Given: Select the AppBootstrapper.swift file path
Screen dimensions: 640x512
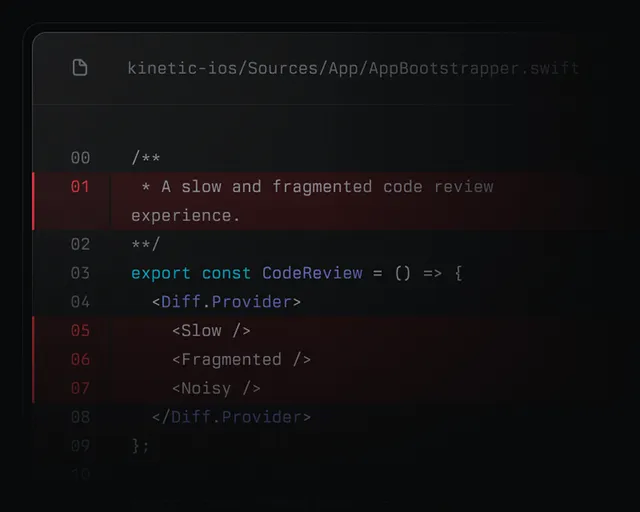Looking at the screenshot, I should pyautogui.click(x=353, y=68).
